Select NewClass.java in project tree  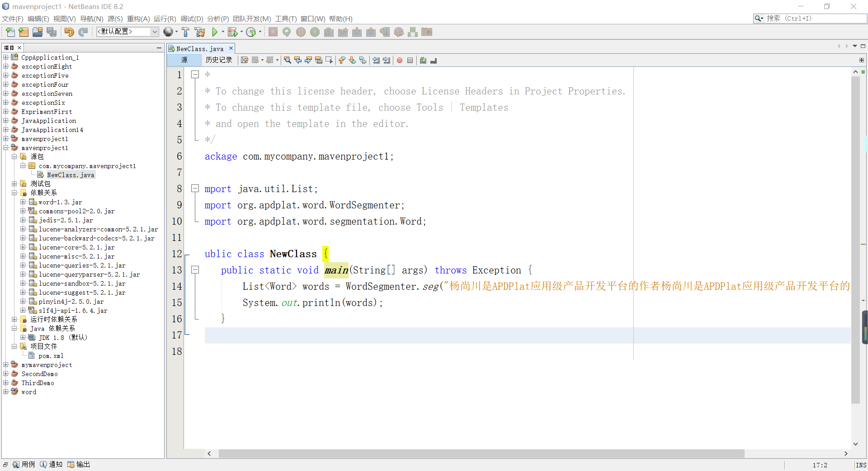pos(71,175)
